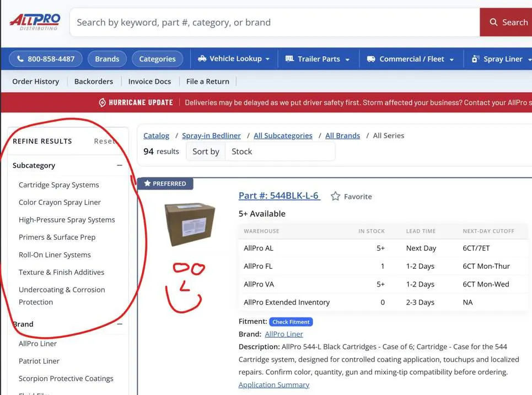Filter by Scorpion Protective Coatings brand
The height and width of the screenshot is (395, 532).
[66, 378]
